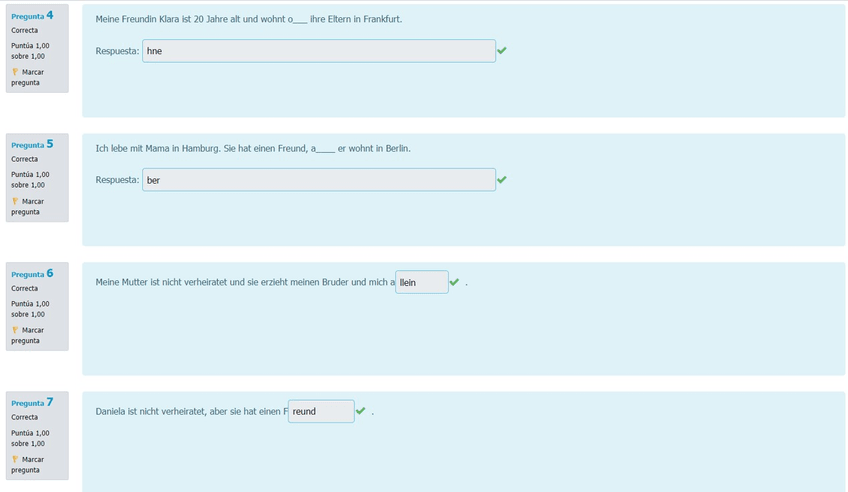The image size is (848, 492).
Task: Click the green checkmark beside answer 'reund'
Action: click(x=361, y=411)
